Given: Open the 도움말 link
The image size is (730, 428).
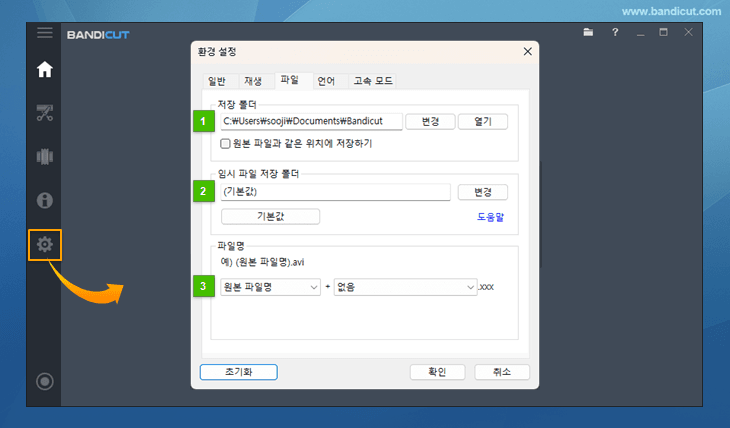Looking at the screenshot, I should pos(490,217).
